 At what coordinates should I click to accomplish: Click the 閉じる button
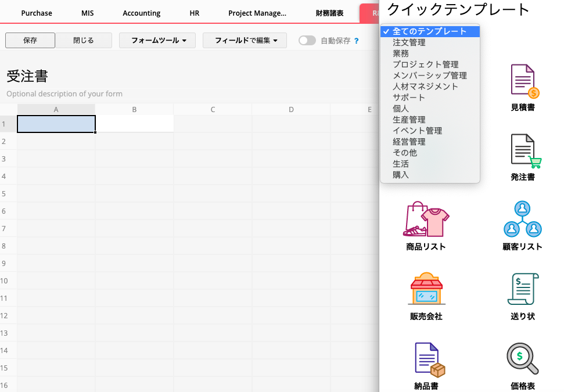pyautogui.click(x=84, y=41)
